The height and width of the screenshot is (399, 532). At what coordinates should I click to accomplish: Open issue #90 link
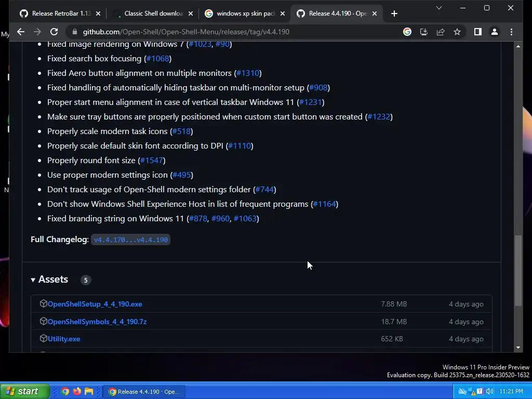pyautogui.click(x=222, y=44)
